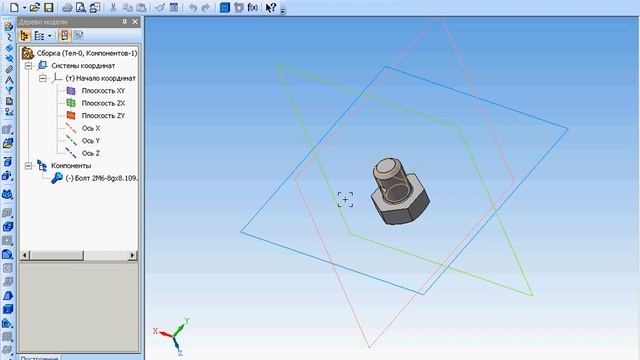Select Ось Z axis item
The width and height of the screenshot is (640, 360).
[91, 153]
